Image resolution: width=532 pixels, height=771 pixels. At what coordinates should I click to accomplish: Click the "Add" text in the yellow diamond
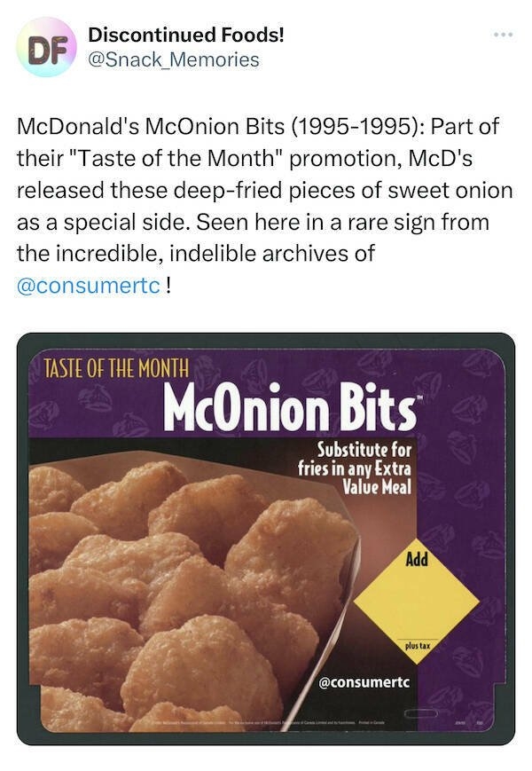pyautogui.click(x=418, y=559)
